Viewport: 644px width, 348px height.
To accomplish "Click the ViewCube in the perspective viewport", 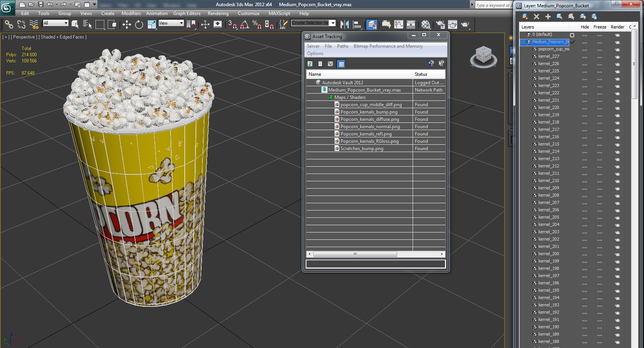I will click(x=483, y=56).
